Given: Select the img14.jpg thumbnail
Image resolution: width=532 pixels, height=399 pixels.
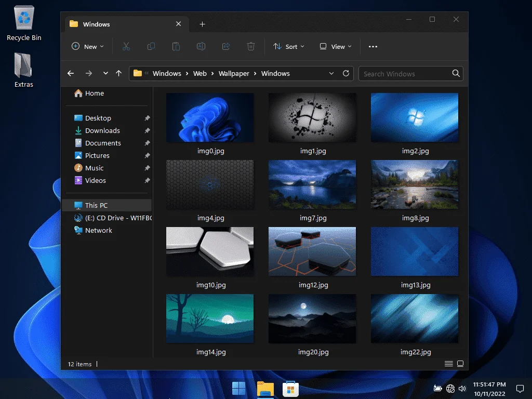Looking at the screenshot, I should click(x=210, y=318).
